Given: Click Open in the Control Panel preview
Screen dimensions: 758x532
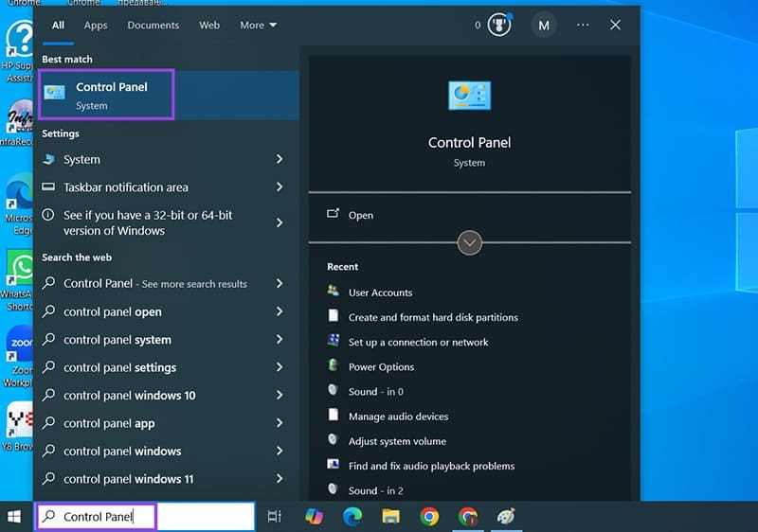Looking at the screenshot, I should (x=360, y=216).
